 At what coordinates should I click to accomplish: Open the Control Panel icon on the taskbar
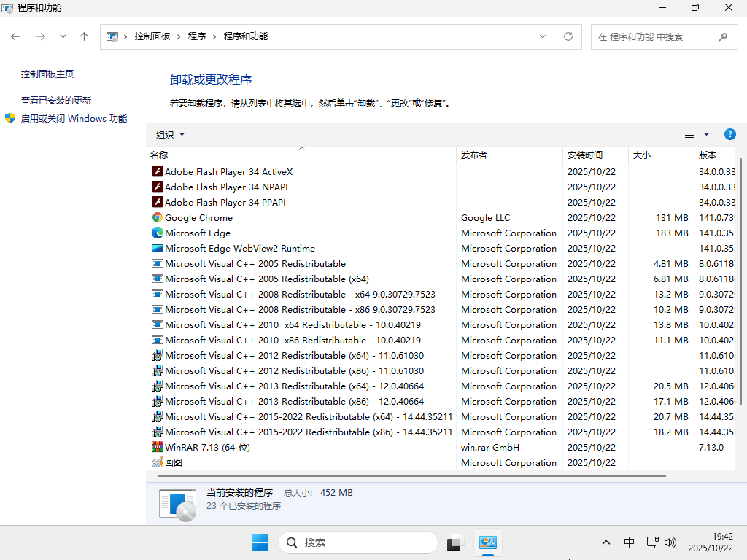(x=487, y=542)
